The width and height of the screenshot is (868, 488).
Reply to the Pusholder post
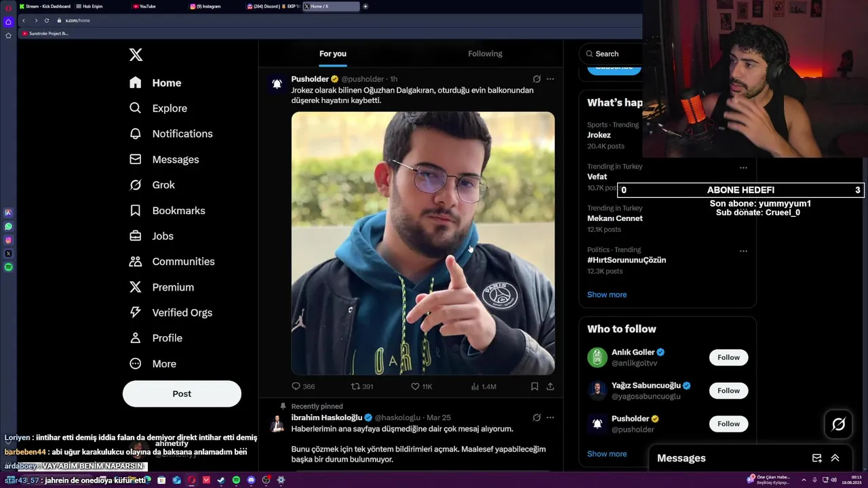(302, 386)
